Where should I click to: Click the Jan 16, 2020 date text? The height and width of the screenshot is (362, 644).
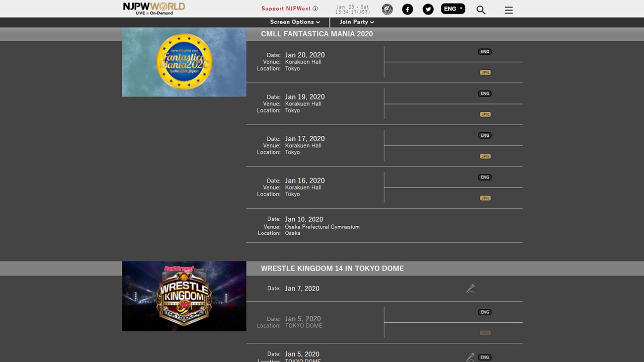click(x=305, y=180)
